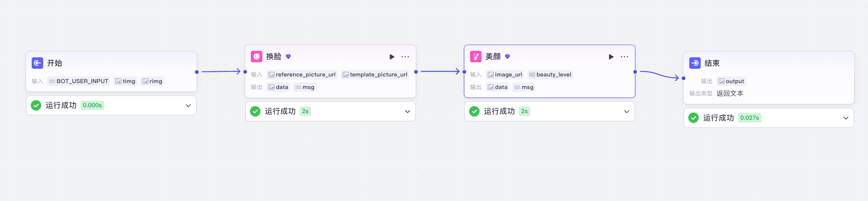
Task: Run the 换脸 node with play button
Action: 392,57
